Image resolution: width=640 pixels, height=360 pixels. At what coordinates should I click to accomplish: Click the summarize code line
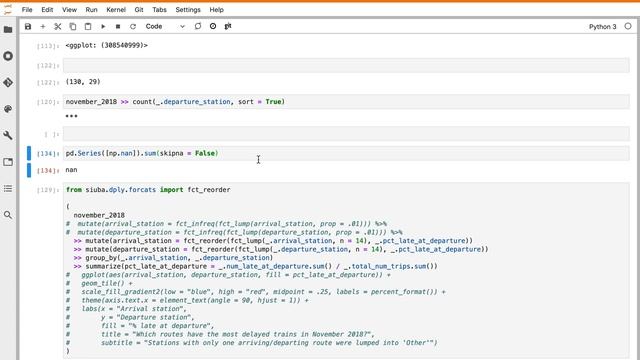click(256, 267)
